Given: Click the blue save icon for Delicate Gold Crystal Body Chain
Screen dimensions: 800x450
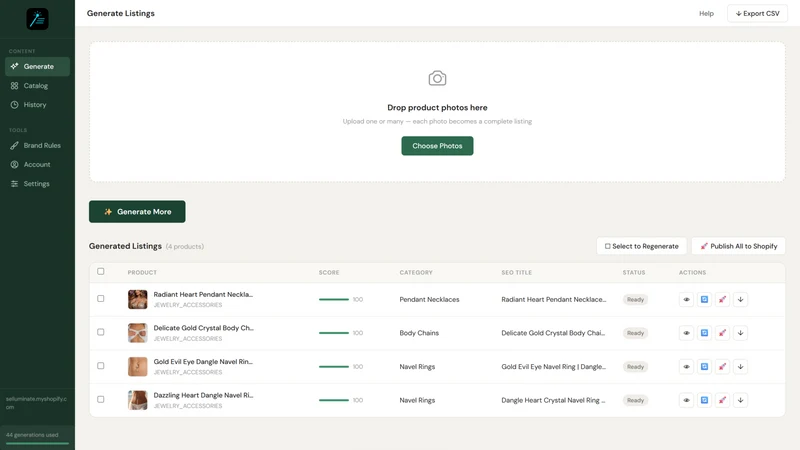Looking at the screenshot, I should click(704, 333).
